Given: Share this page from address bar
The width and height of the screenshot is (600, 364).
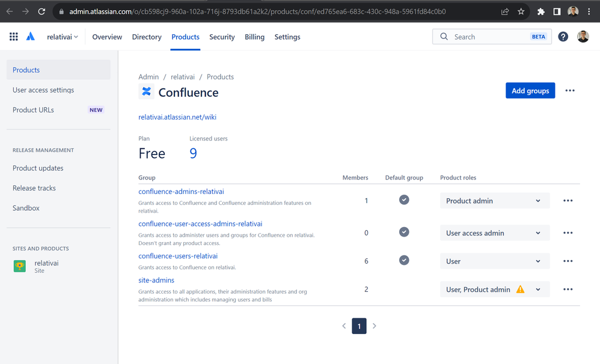Looking at the screenshot, I should (505, 11).
